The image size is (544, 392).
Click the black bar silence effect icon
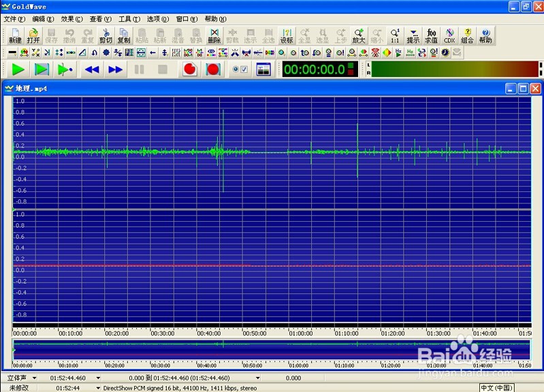click(x=12, y=52)
